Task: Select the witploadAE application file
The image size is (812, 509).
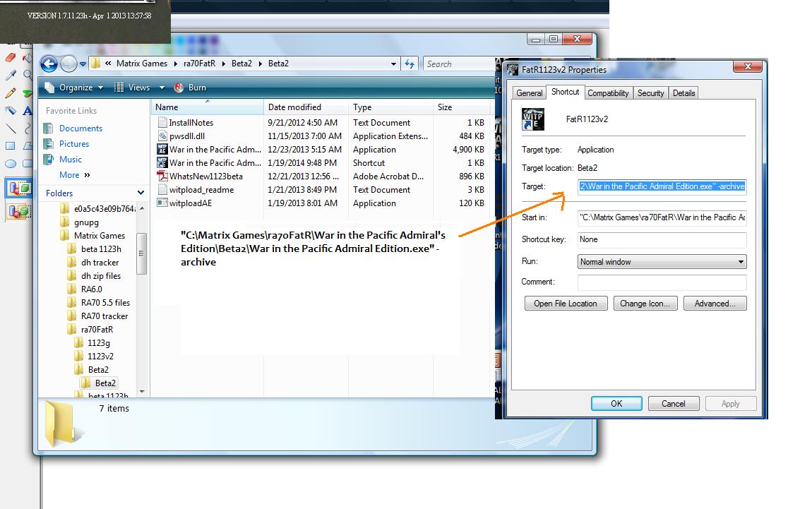Action: (191, 203)
